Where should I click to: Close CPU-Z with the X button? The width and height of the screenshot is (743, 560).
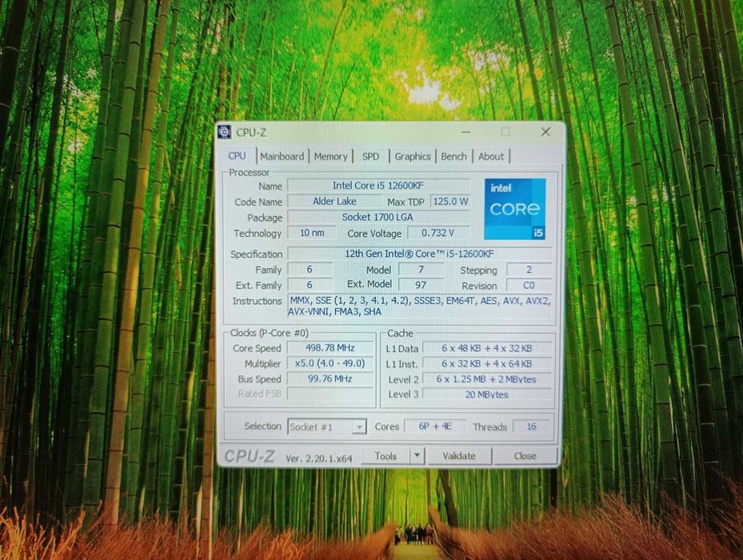pos(545,132)
